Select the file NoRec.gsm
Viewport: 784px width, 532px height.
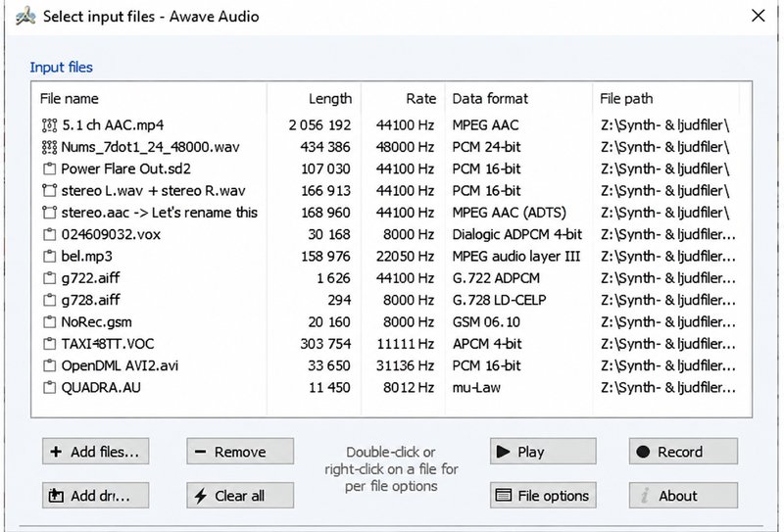point(96,322)
